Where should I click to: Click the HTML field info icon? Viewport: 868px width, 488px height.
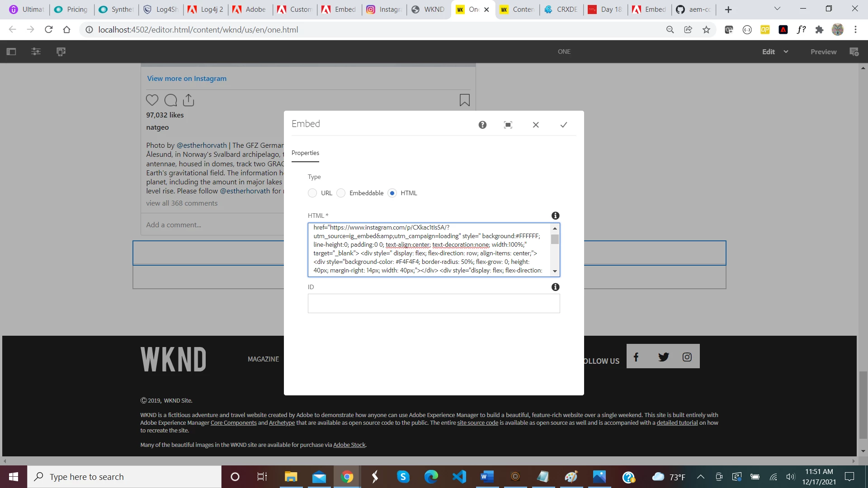555,216
